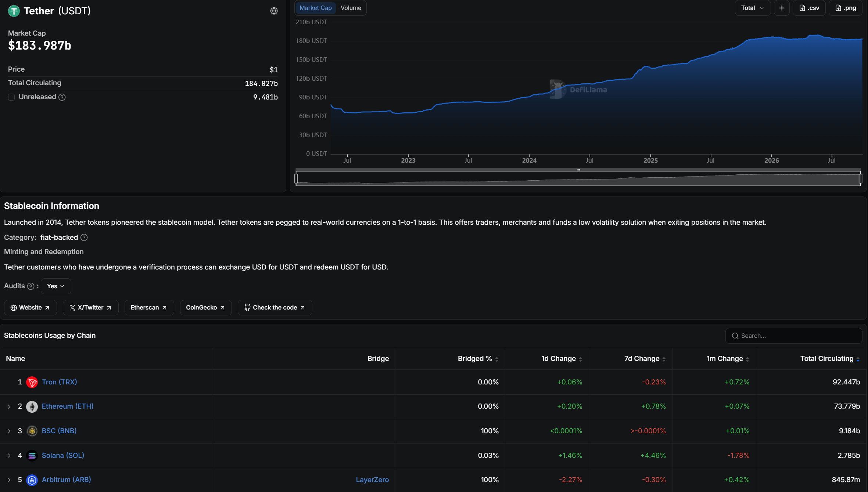Open the Solana chain logo icon
Image resolution: width=868 pixels, height=492 pixels.
32,456
